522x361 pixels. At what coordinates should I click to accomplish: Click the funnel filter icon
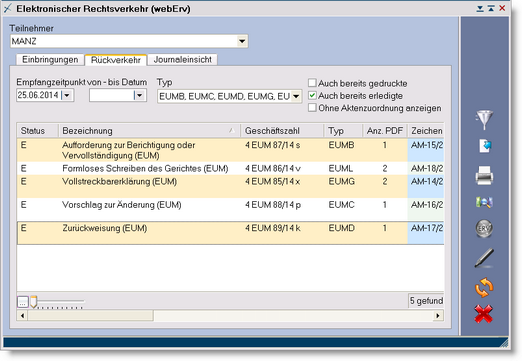(484, 119)
